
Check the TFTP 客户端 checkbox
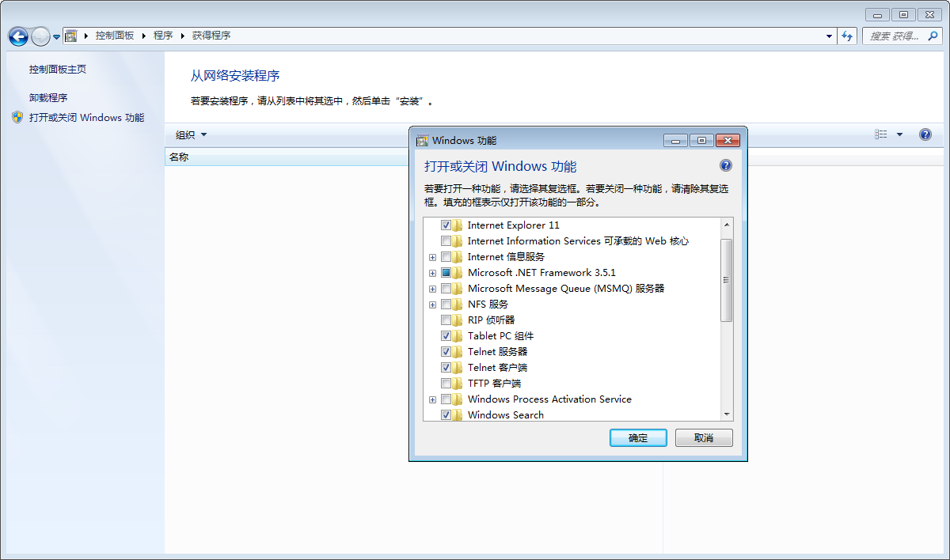click(x=446, y=384)
